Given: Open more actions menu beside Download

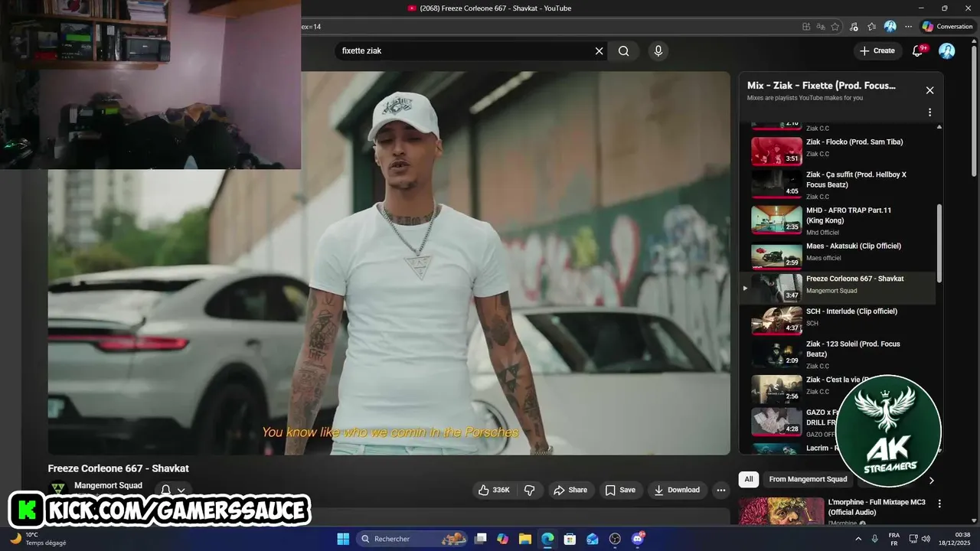Looking at the screenshot, I should pos(720,490).
